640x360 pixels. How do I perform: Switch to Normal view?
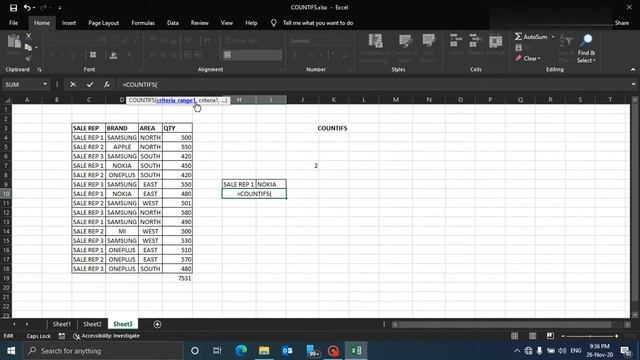515,336
